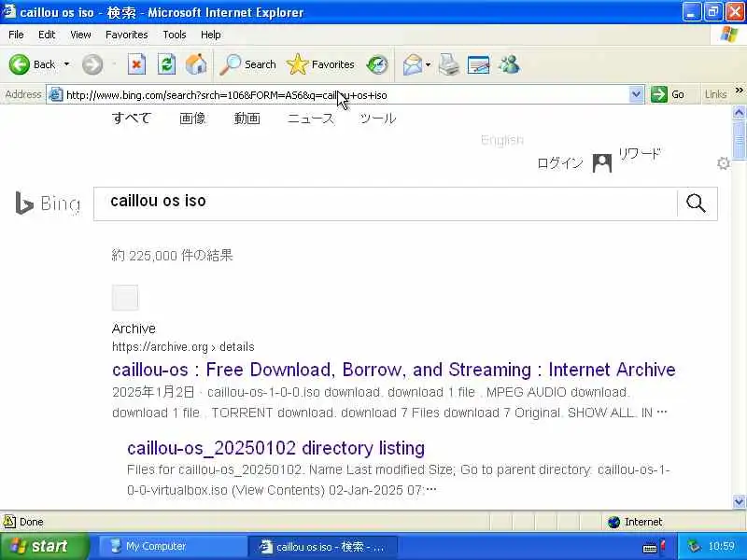This screenshot has width=747, height=560.
Task: Expand the Back button history dropdown
Action: click(x=66, y=64)
